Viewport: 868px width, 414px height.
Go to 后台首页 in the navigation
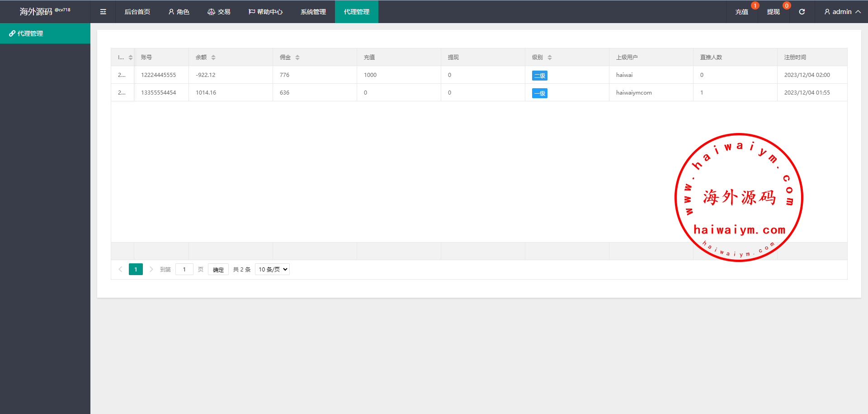137,12
